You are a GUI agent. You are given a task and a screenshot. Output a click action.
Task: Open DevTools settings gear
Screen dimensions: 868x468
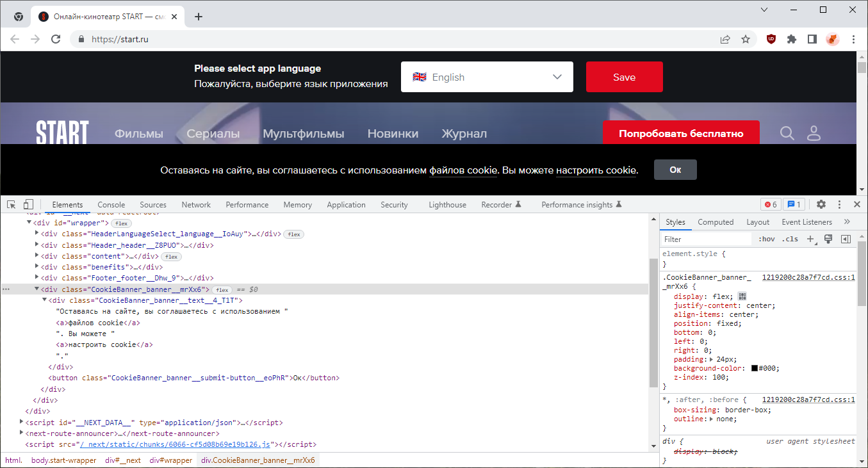821,204
